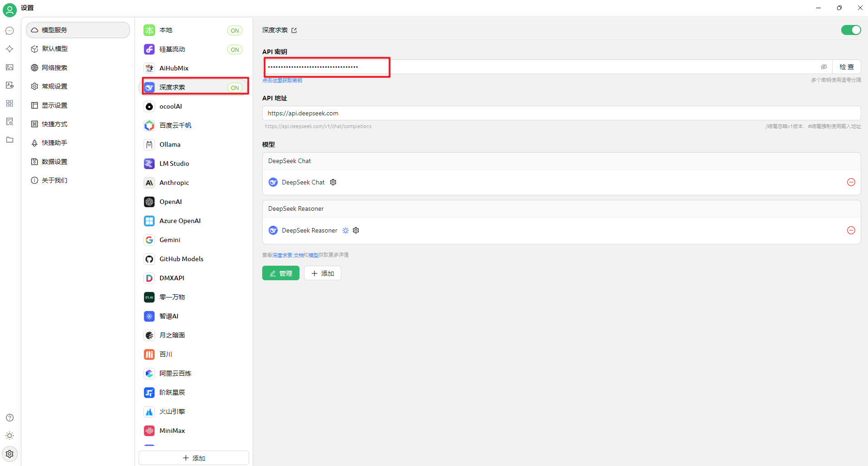Open the help question-mark icon
This screenshot has width=868, height=466.
[x=10, y=418]
